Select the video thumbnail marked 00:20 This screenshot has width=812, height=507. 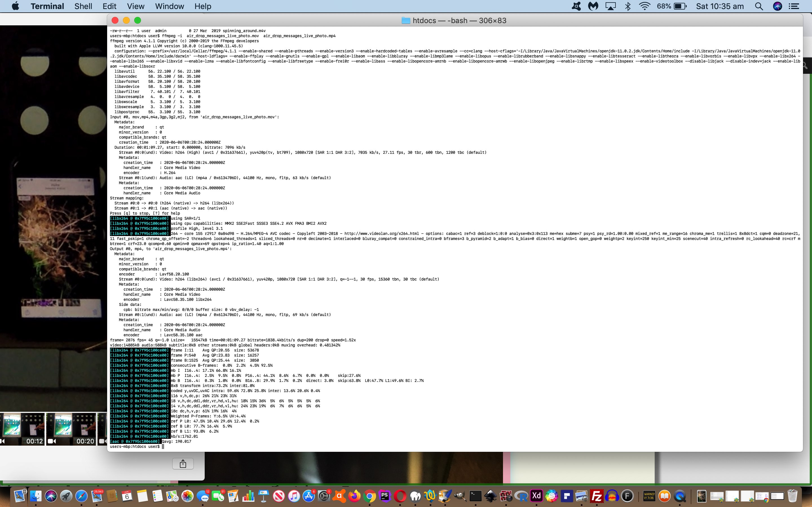coord(71,429)
